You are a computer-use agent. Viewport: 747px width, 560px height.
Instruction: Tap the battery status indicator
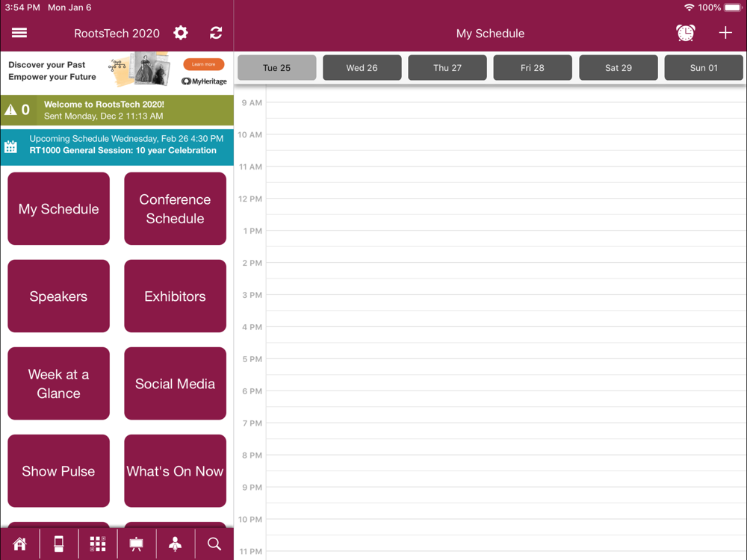pos(733,7)
